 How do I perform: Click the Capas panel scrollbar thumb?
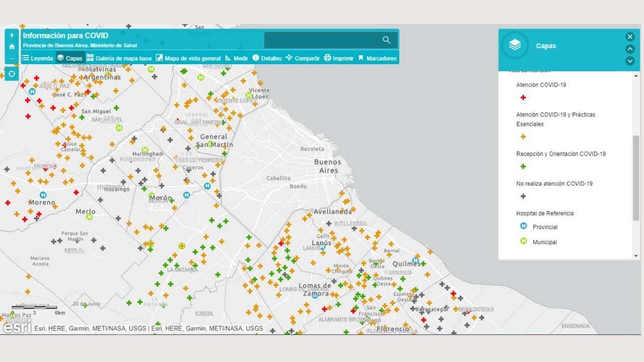636,178
